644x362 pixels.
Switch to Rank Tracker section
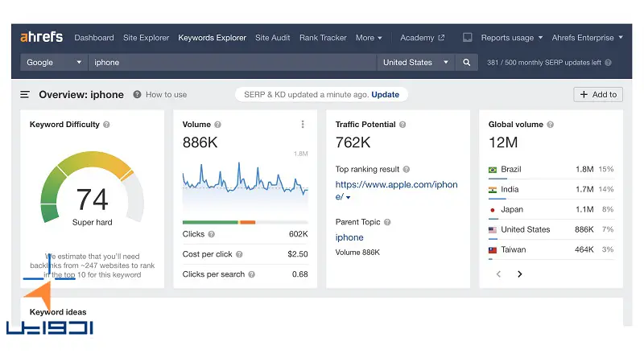[x=323, y=38]
